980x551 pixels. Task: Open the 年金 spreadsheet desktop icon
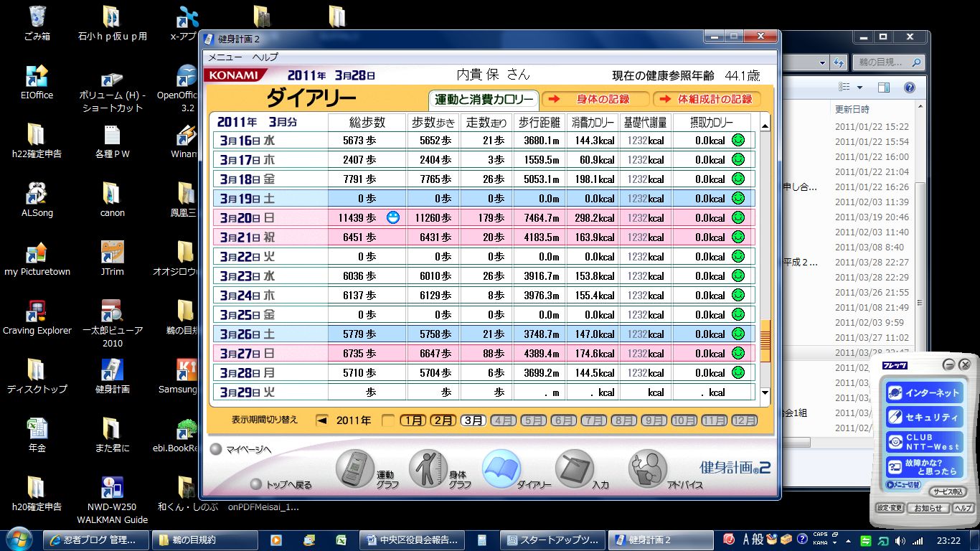coord(37,435)
